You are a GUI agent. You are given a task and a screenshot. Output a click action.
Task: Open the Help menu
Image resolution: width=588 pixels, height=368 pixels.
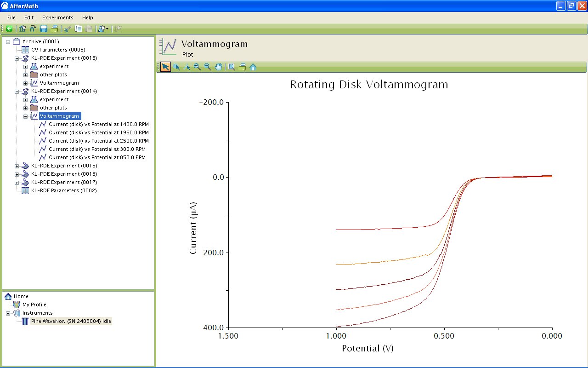[x=88, y=17]
